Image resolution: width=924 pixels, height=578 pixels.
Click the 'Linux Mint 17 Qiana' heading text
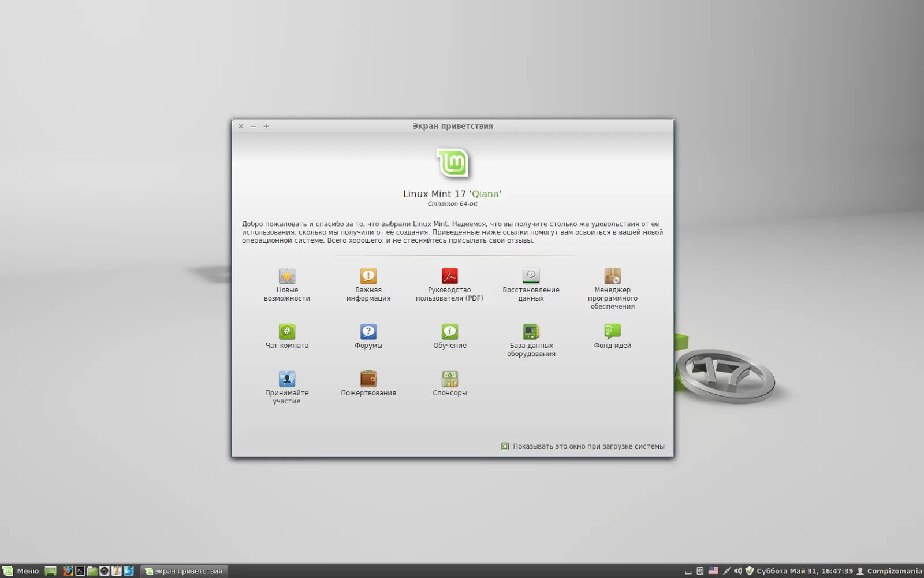[x=452, y=194]
